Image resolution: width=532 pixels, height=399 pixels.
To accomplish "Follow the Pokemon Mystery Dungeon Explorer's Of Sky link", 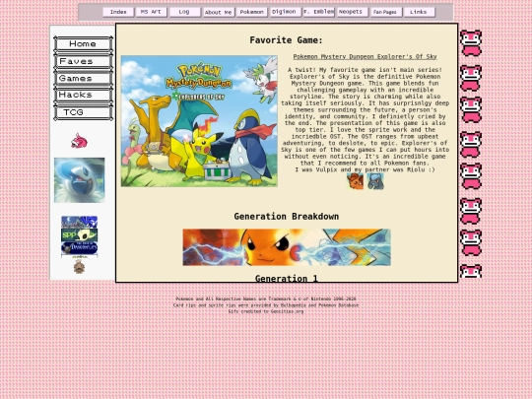I will click(365, 57).
